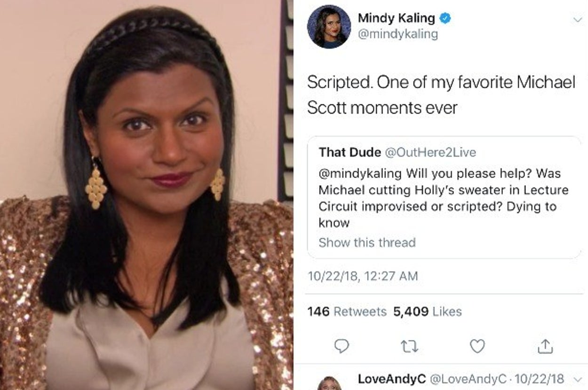Click the @mindykaling mention in quoted tweet
The width and height of the screenshot is (588, 390).
[x=360, y=173]
